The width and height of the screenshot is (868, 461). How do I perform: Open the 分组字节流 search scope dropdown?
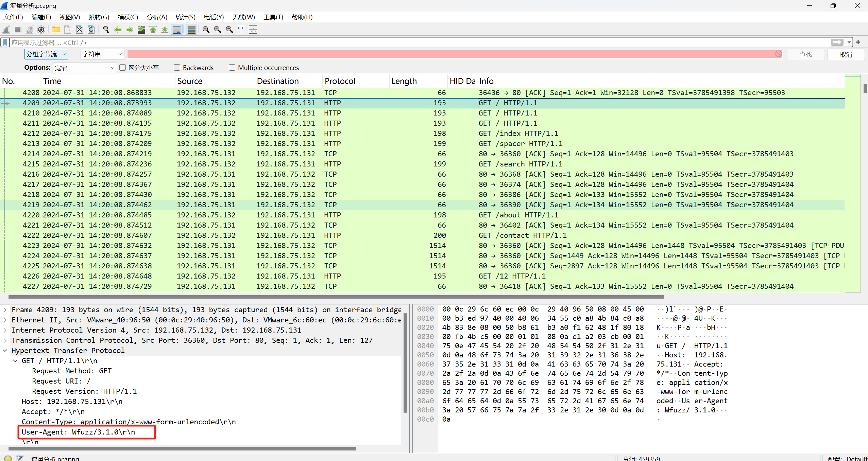click(x=46, y=54)
